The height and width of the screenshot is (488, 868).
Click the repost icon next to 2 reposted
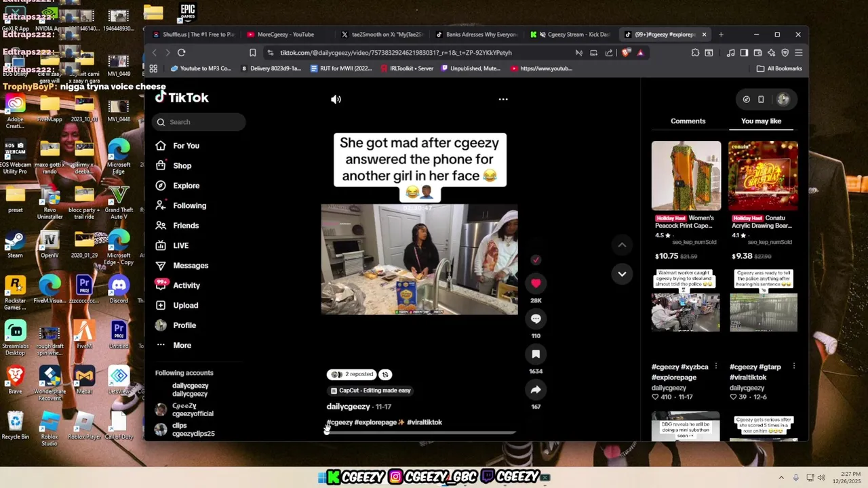[385, 374]
